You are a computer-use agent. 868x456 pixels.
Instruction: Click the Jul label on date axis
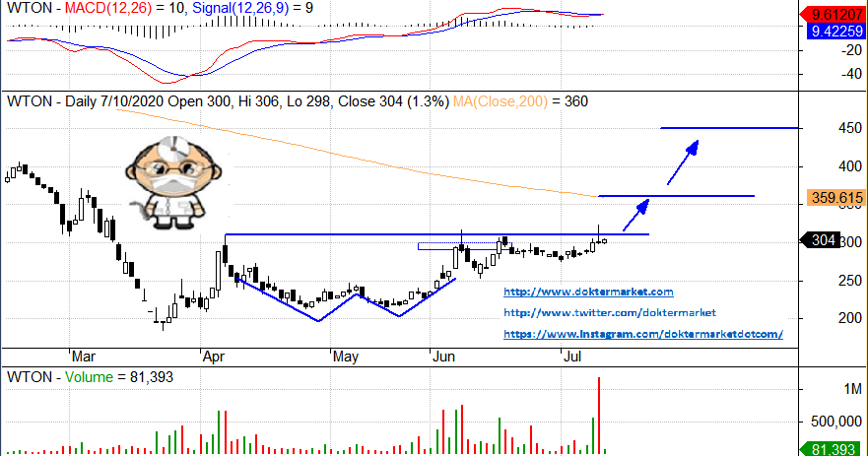[572, 357]
